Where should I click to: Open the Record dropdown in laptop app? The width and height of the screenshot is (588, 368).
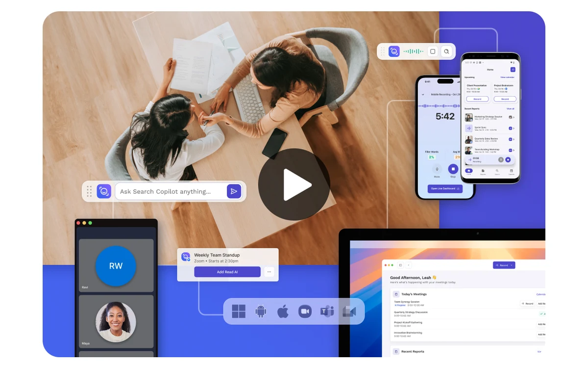pos(504,265)
